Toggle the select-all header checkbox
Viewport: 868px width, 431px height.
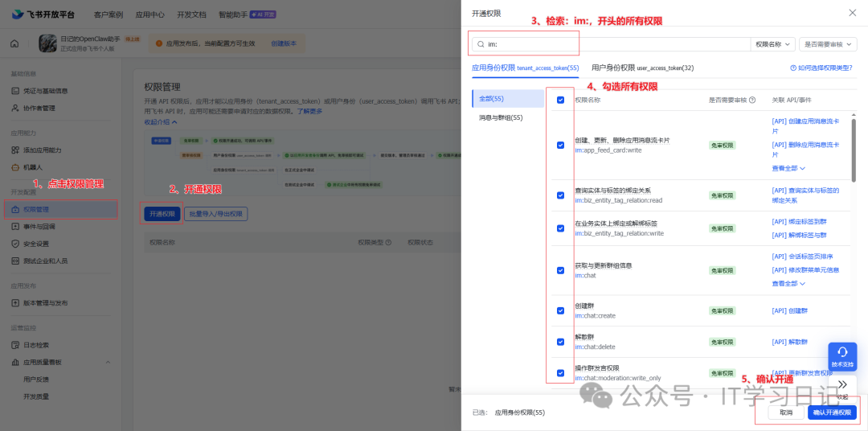tap(560, 101)
